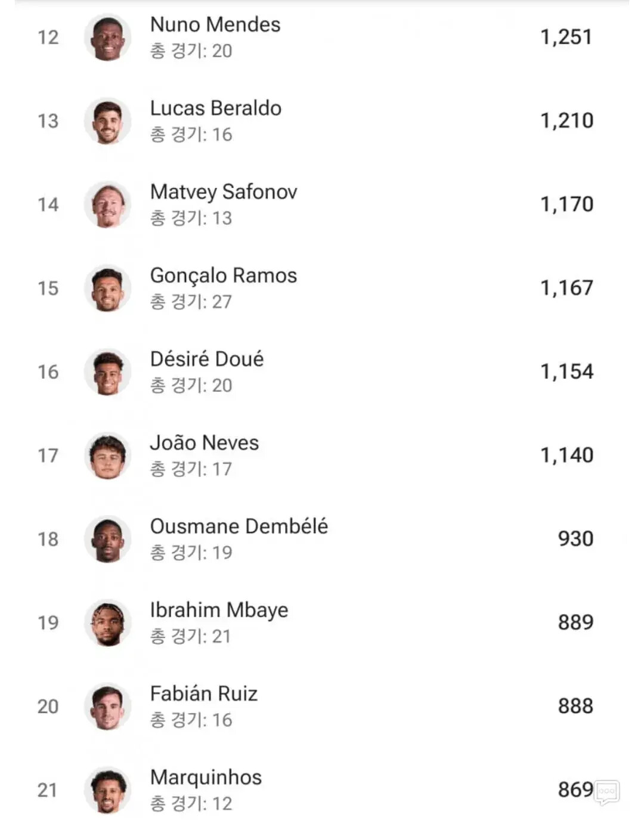Image resolution: width=644 pixels, height=821 pixels.
Task: Select João Neves minutes value 1,140
Action: [566, 455]
